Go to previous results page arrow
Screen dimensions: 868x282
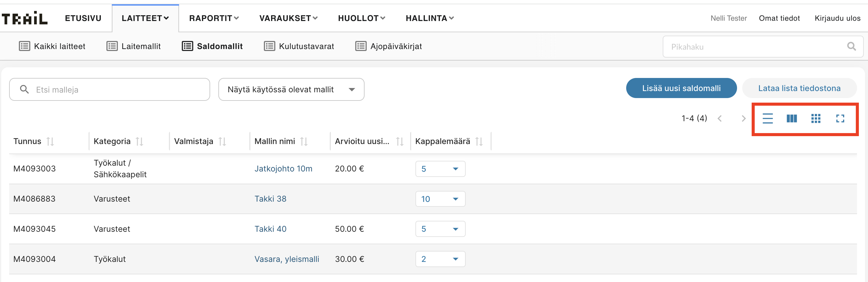tap(720, 118)
